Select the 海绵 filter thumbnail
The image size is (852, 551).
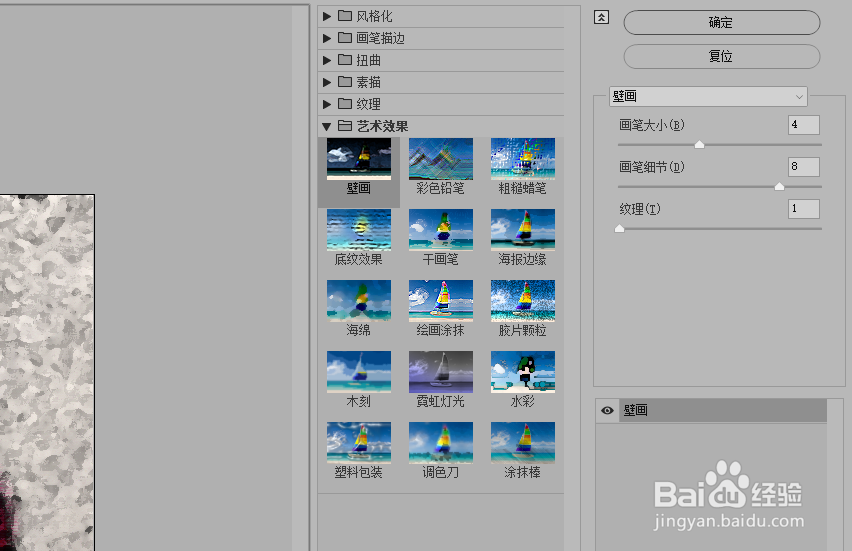pos(359,300)
